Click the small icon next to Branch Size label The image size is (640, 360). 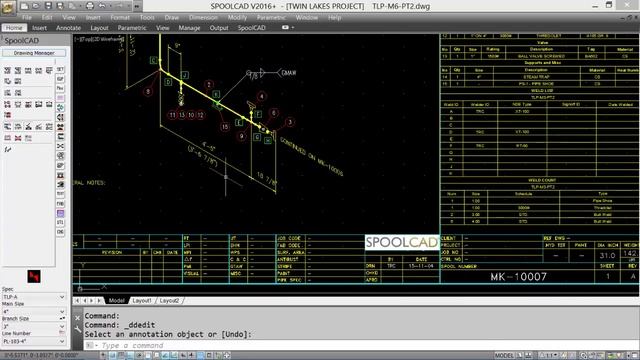62,318
